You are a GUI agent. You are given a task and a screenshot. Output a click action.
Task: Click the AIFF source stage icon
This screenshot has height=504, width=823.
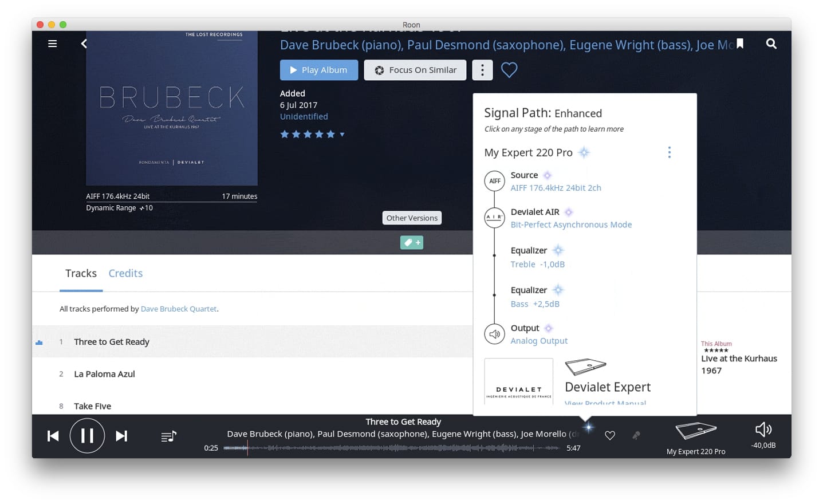tap(494, 181)
